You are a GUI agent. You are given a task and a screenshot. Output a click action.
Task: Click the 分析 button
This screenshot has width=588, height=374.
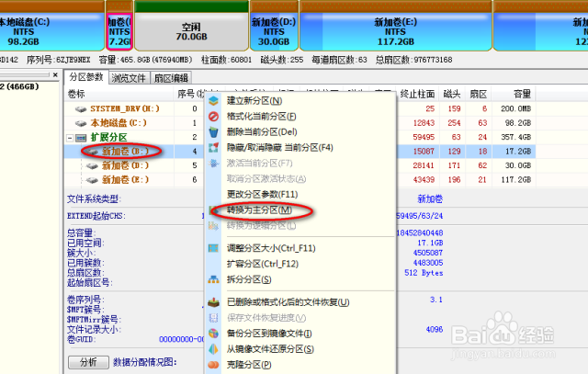[88, 362]
